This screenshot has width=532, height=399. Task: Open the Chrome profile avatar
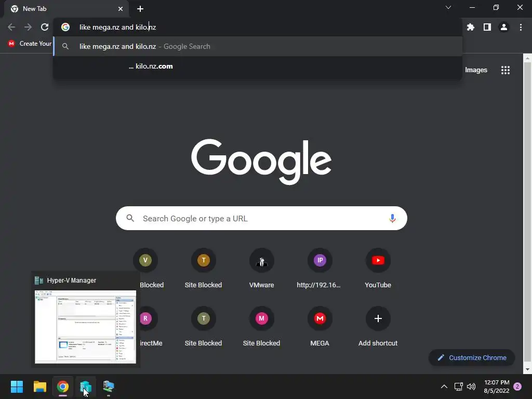504,27
